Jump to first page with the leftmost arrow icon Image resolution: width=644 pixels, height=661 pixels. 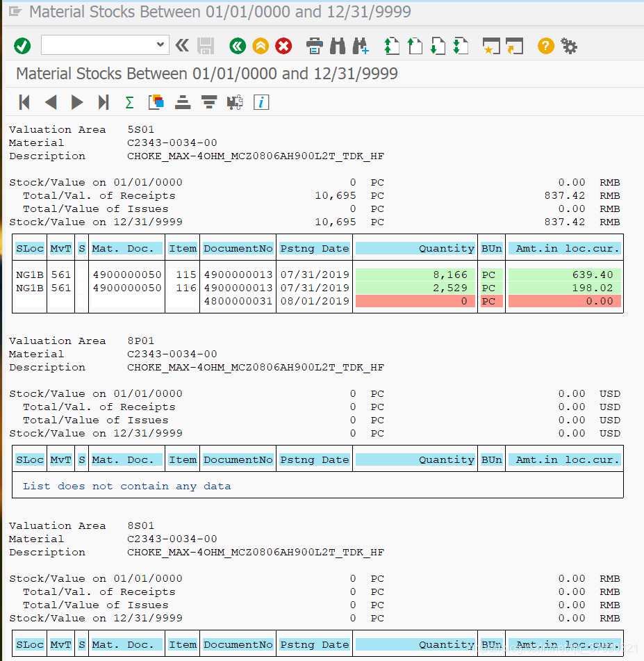coord(24,102)
